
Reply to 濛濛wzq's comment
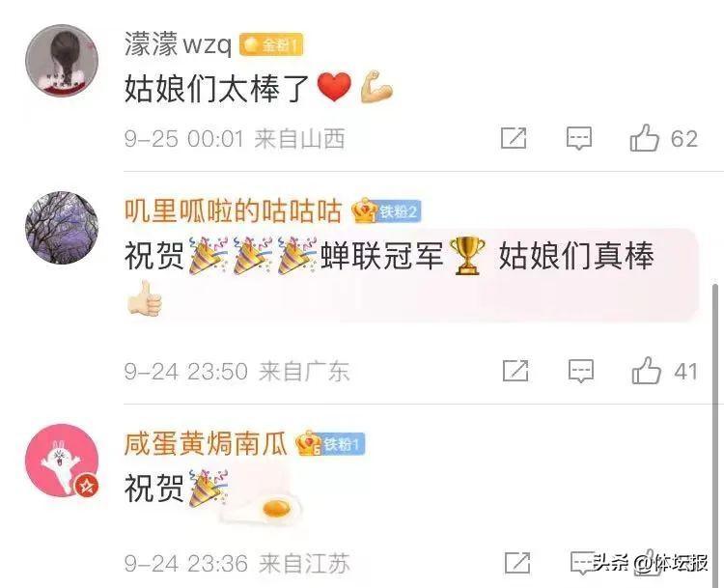pyautogui.click(x=579, y=138)
